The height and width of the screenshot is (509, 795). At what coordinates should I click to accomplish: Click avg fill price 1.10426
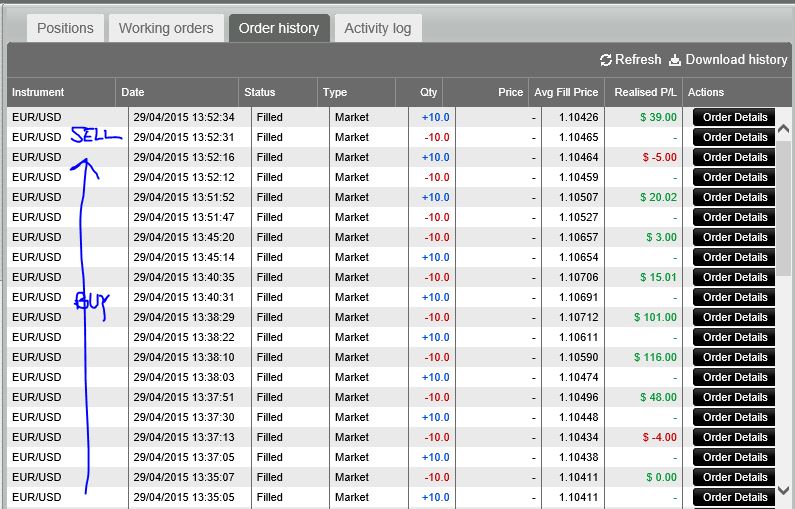(579, 117)
